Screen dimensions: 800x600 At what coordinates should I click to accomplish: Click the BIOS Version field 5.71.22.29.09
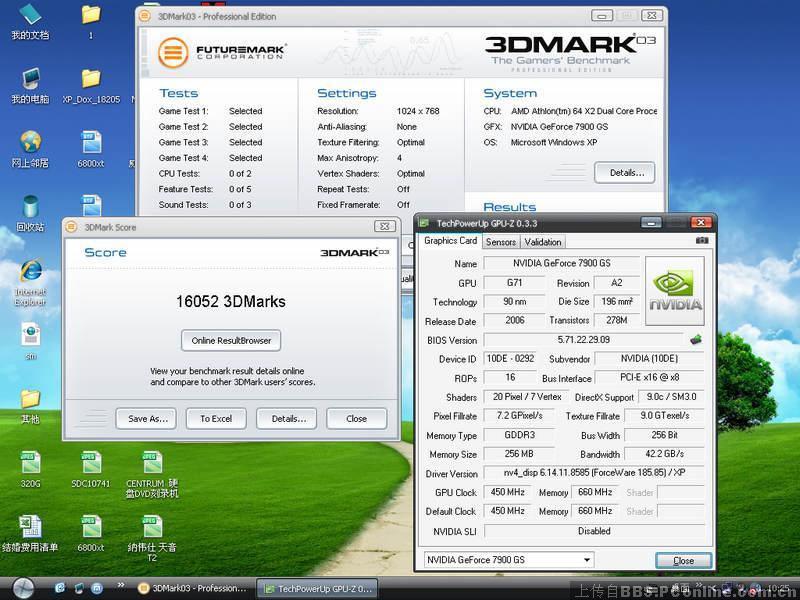[x=584, y=340]
